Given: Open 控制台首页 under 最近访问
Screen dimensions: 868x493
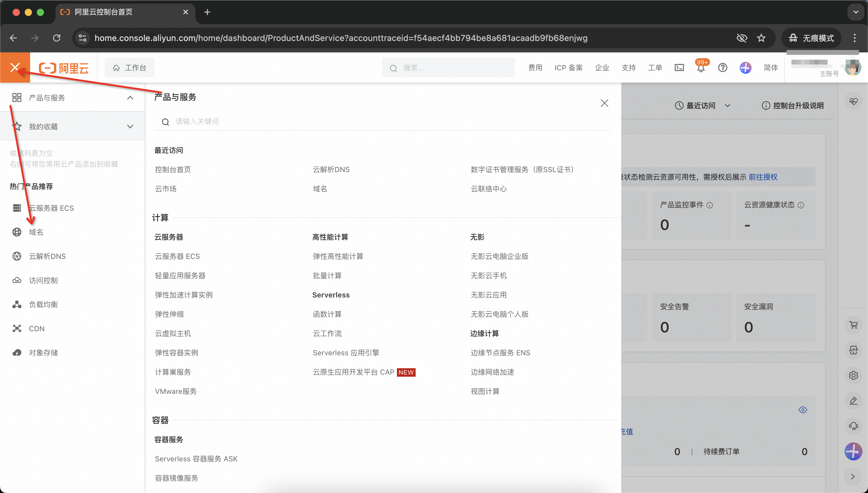Looking at the screenshot, I should click(x=173, y=169).
